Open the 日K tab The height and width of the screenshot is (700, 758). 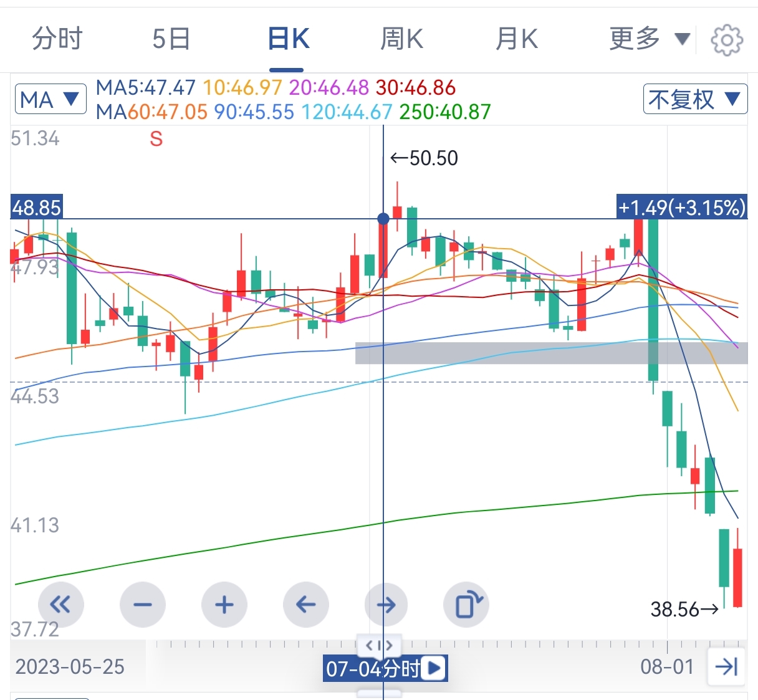288,39
